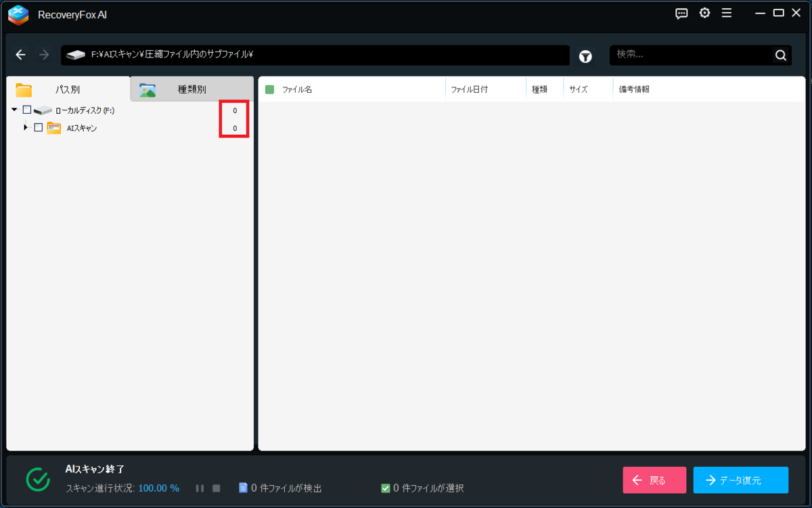Screen dimensions: 812x508
Task: Minimize the RecoveryFox AI window
Action: (761, 13)
